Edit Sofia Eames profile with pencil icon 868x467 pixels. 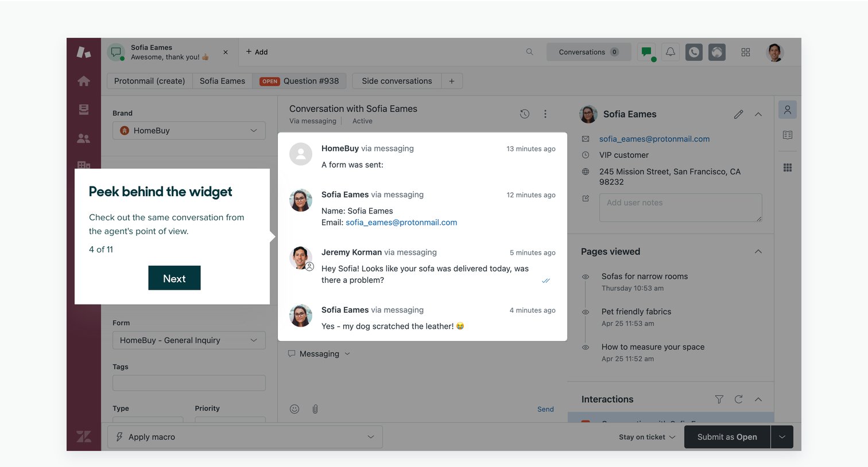(739, 114)
